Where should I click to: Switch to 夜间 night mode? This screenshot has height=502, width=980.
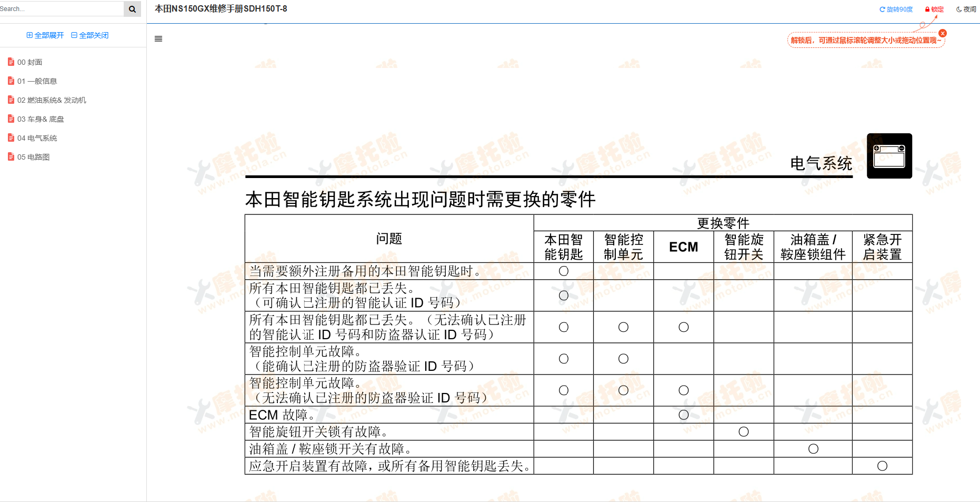[966, 9]
